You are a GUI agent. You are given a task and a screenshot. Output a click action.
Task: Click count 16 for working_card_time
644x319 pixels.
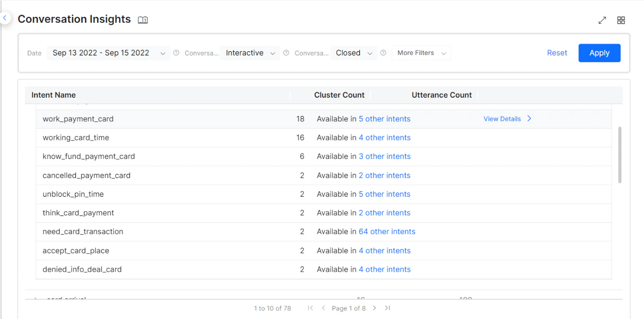tap(300, 138)
